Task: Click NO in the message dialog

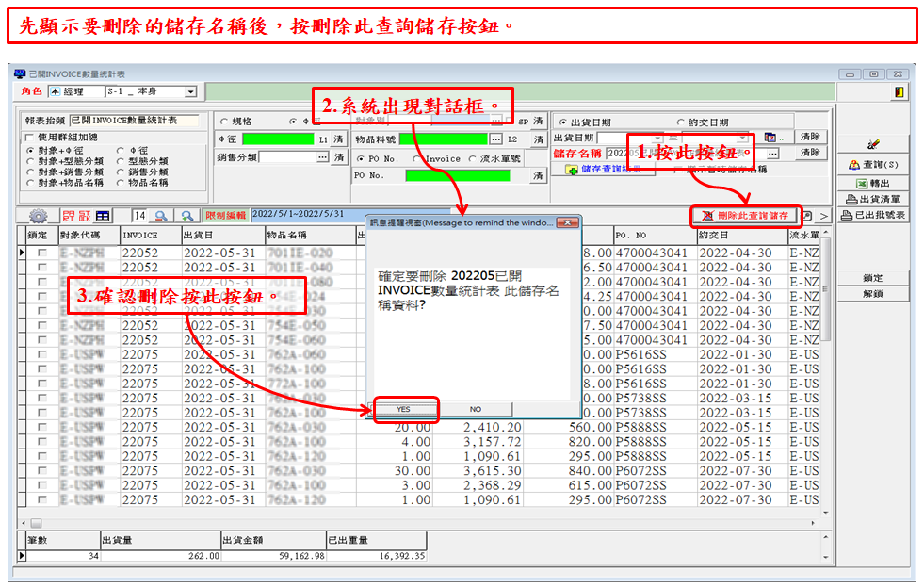Action: [475, 410]
